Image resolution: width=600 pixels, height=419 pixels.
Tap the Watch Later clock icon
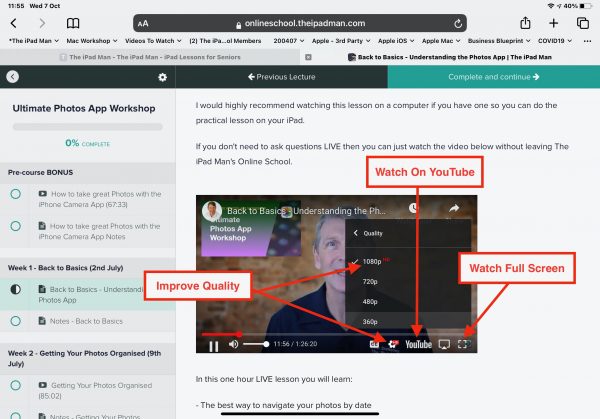(x=414, y=208)
